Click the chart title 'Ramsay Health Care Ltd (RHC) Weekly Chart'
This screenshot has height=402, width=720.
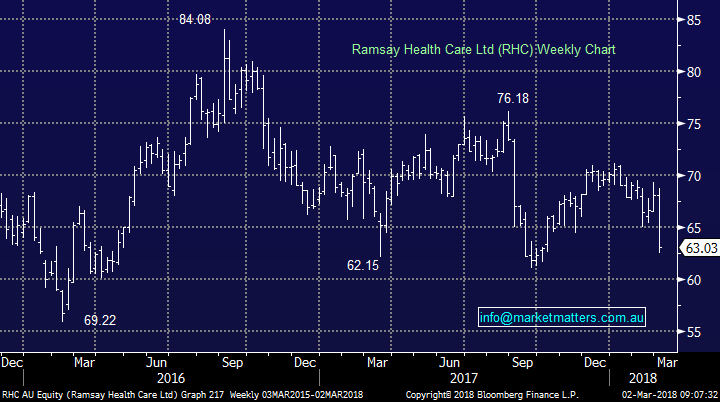[484, 50]
